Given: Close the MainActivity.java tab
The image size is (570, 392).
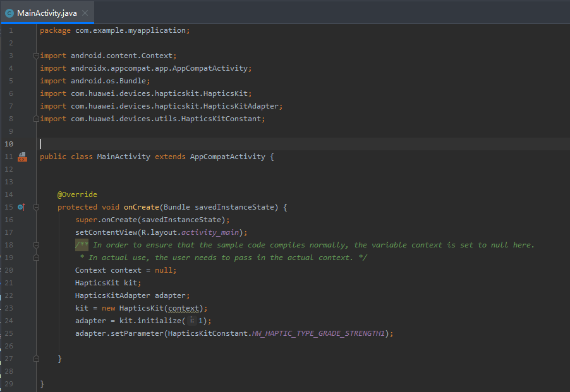Looking at the screenshot, I should [85, 13].
